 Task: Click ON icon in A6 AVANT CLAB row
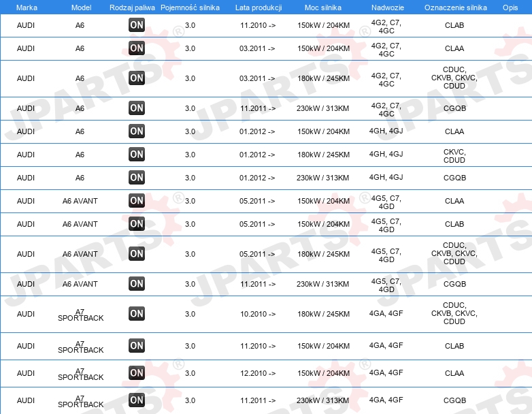point(137,223)
